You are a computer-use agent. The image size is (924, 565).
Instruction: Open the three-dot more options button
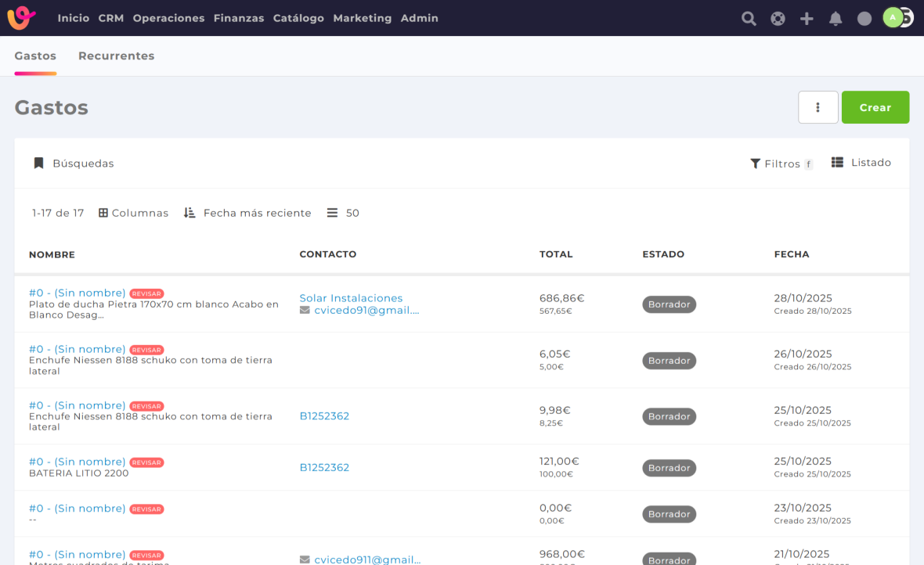pyautogui.click(x=818, y=107)
